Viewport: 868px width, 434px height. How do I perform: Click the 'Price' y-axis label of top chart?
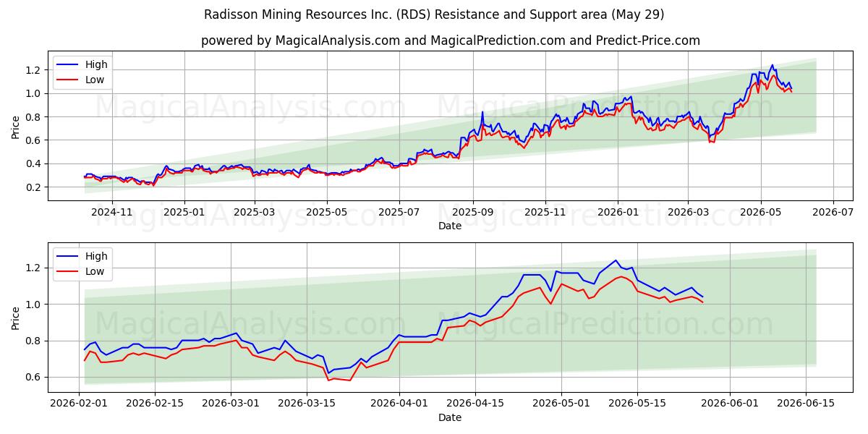(16, 126)
